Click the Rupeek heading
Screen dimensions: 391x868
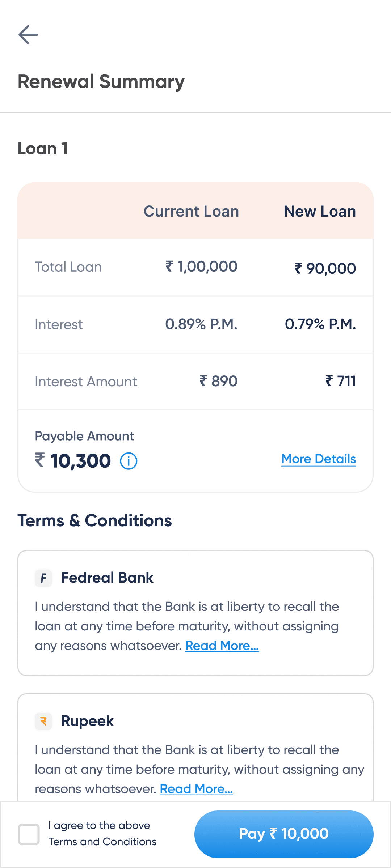[87, 721]
